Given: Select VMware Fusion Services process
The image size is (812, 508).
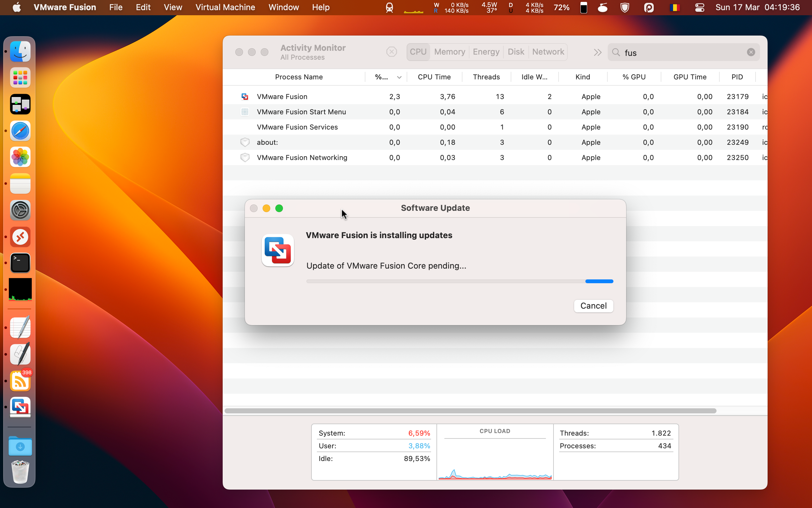Looking at the screenshot, I should (495, 127).
